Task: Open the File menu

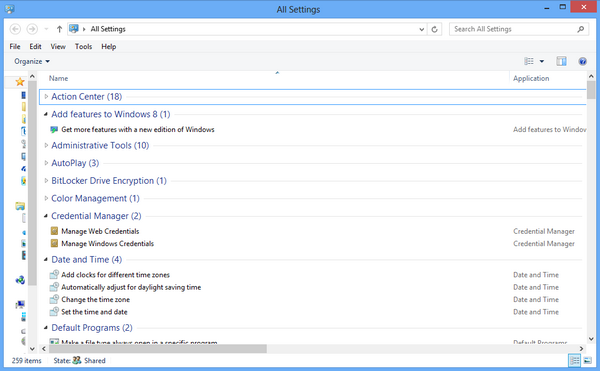Action: click(x=15, y=47)
